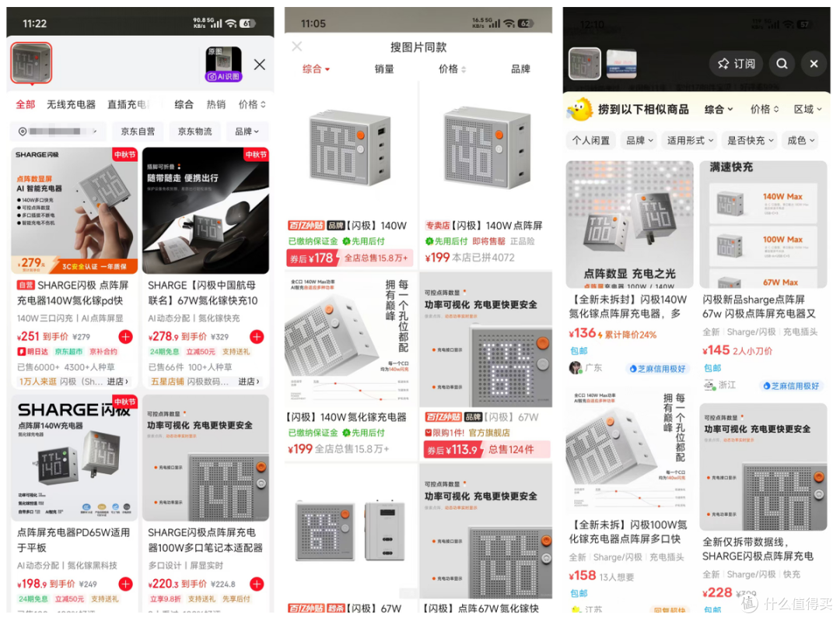Expand the 成色 condition filter chip

[801, 140]
